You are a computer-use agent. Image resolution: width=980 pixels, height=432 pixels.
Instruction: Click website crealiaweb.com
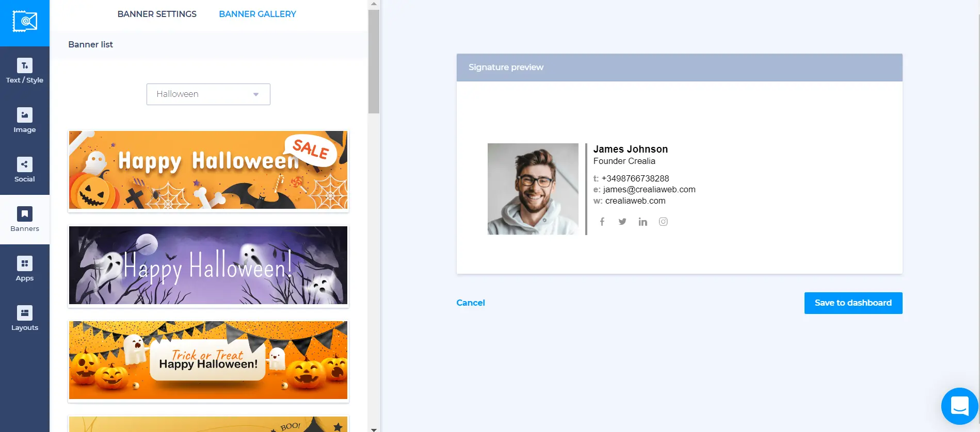click(x=635, y=201)
